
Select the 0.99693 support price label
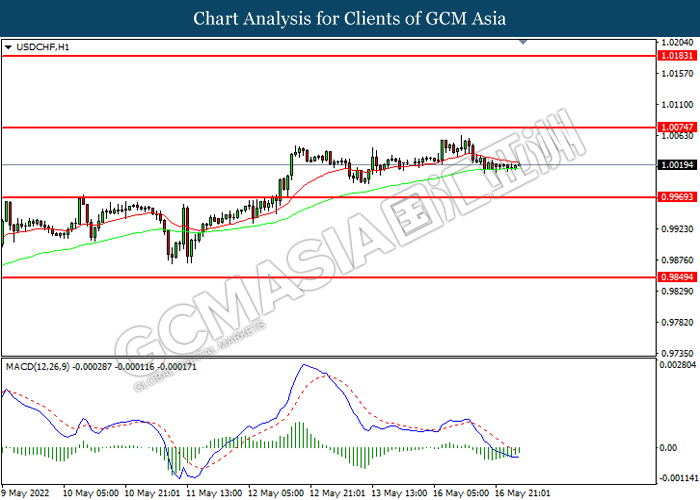coord(677,197)
